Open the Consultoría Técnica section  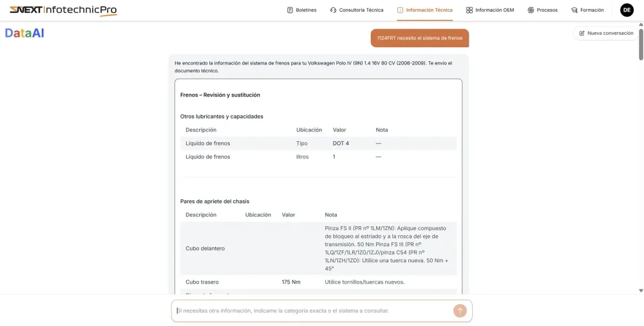click(361, 10)
